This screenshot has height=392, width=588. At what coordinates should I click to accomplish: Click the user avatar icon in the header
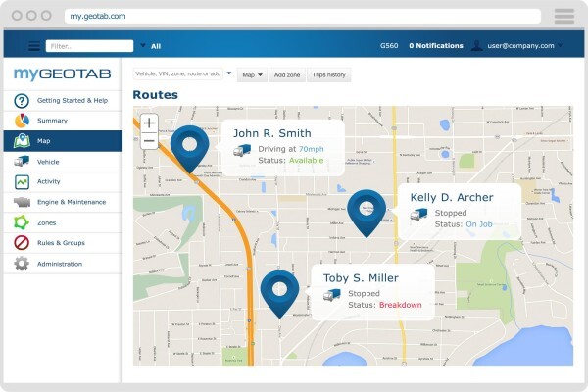pyautogui.click(x=476, y=45)
